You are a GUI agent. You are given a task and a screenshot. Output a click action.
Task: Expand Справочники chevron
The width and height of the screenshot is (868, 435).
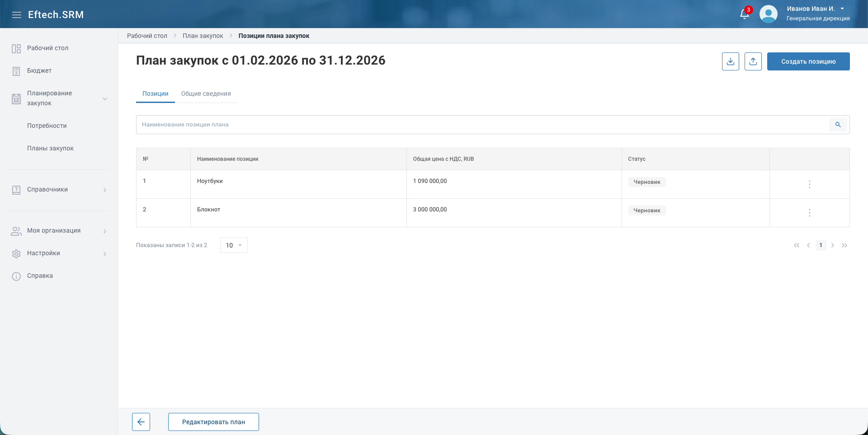click(105, 190)
